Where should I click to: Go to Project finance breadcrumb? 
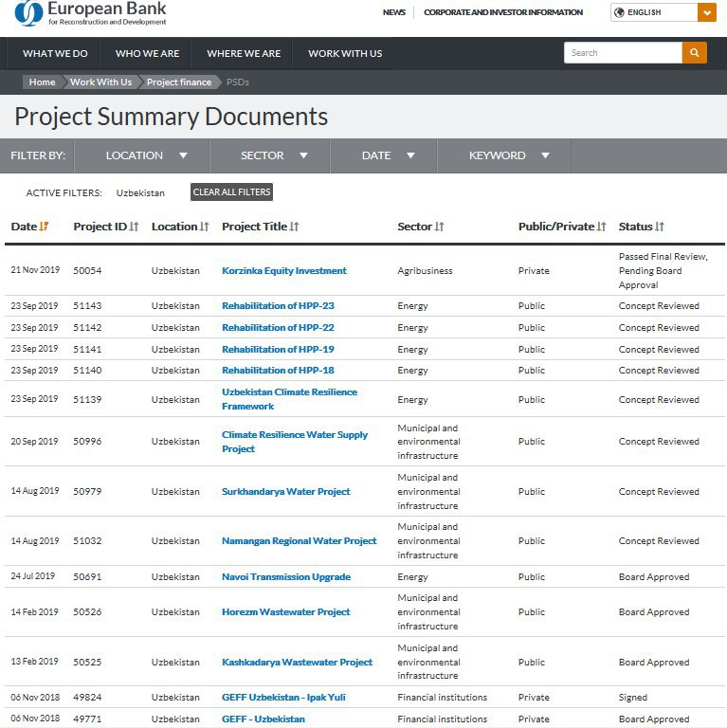(179, 82)
